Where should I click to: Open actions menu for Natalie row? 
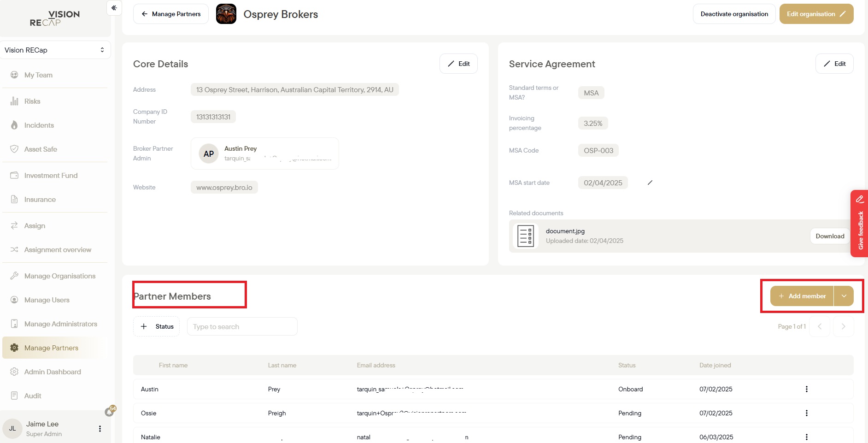click(x=807, y=437)
